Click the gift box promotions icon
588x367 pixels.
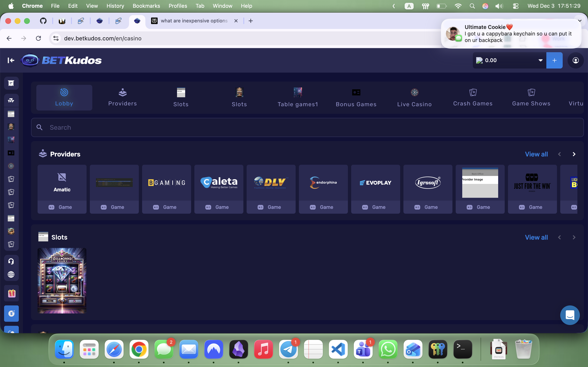tap(11, 293)
